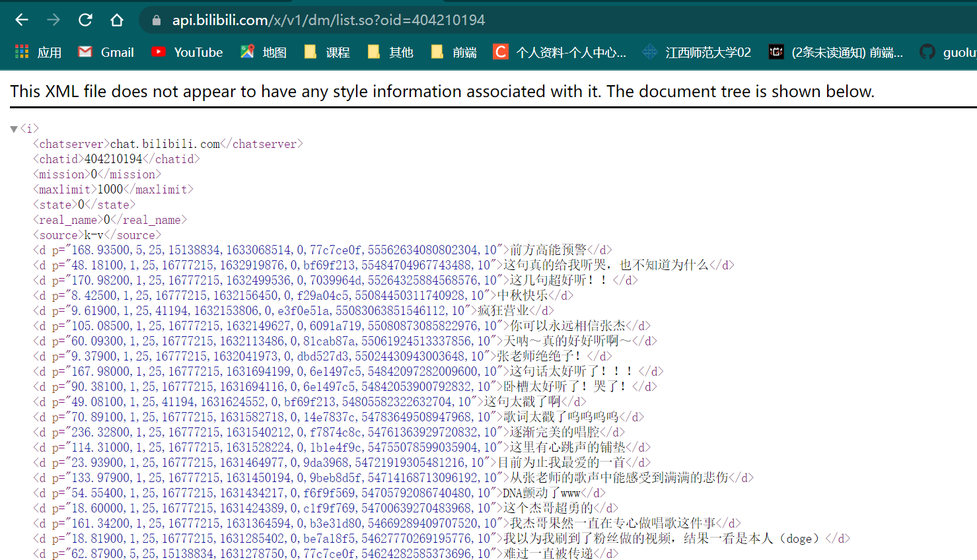Screen dimensions: 977x560
Task: Focus the address bar URL
Action: (328, 20)
